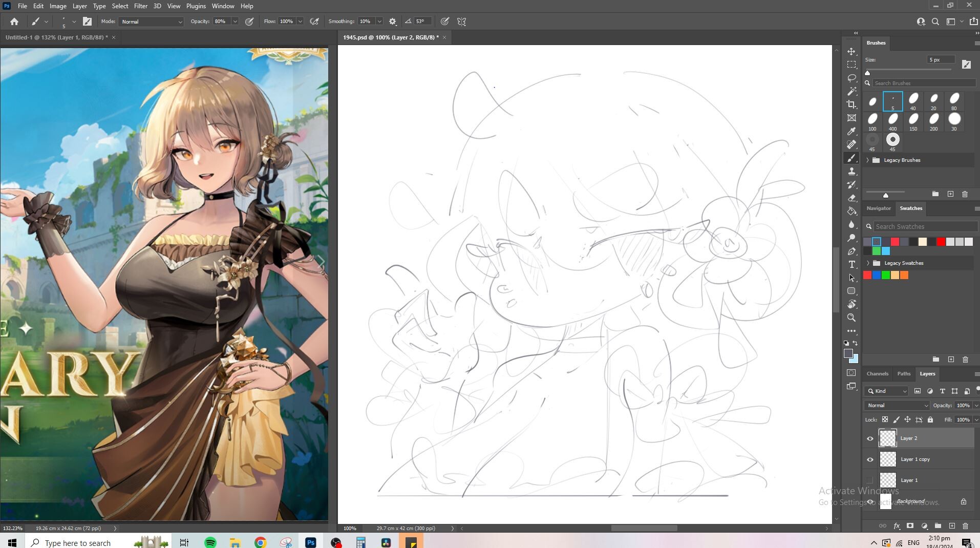Select the Blur tool
This screenshot has height=548, width=980.
(x=851, y=224)
